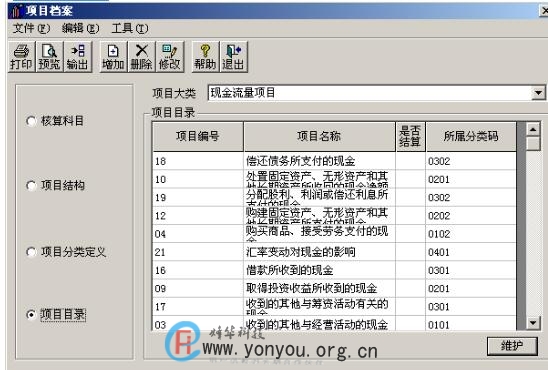Image resolution: width=548 pixels, height=370 pixels.
Task: Click the 打印 print toolbar icon
Action: (21, 57)
